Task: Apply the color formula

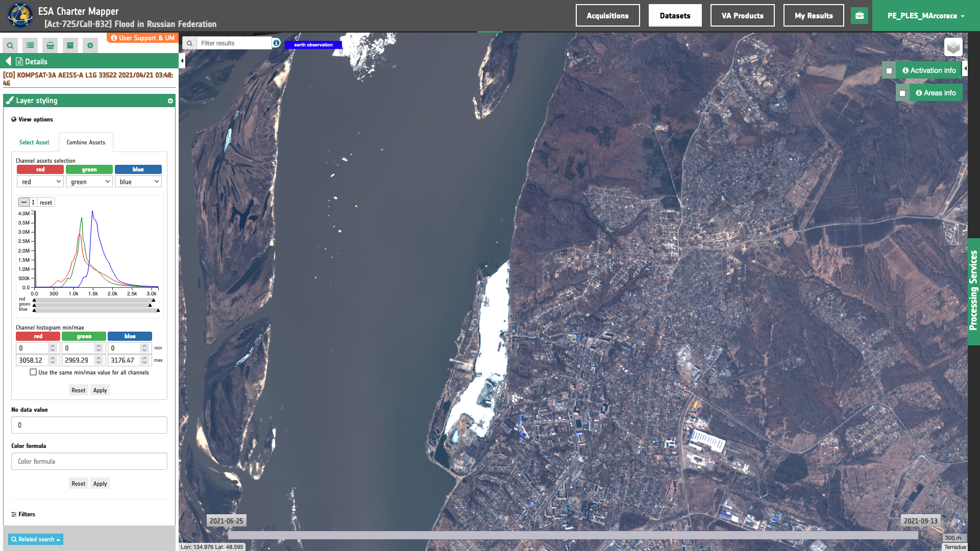Action: (x=100, y=484)
